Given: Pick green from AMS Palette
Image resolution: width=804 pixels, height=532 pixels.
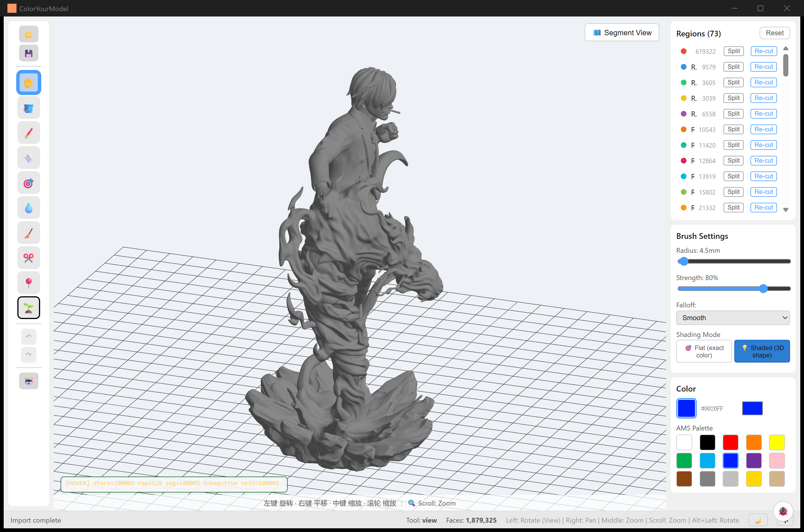Looking at the screenshot, I should coord(684,461).
